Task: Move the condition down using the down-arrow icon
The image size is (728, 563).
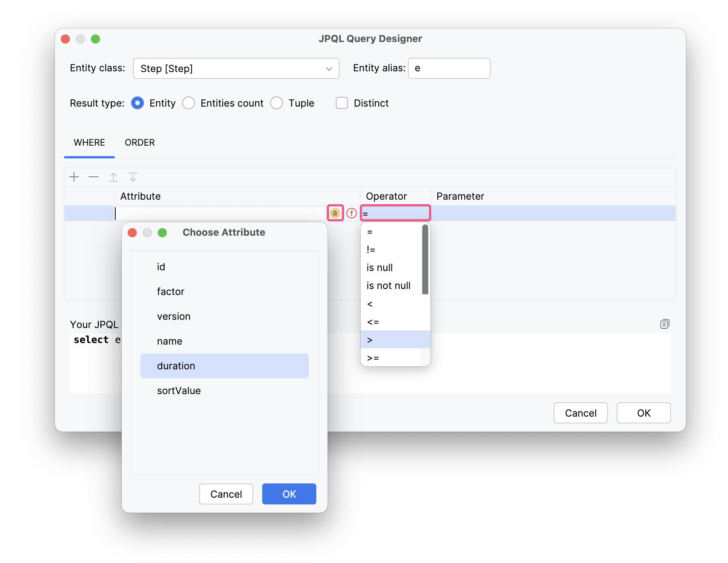Action: click(x=133, y=177)
